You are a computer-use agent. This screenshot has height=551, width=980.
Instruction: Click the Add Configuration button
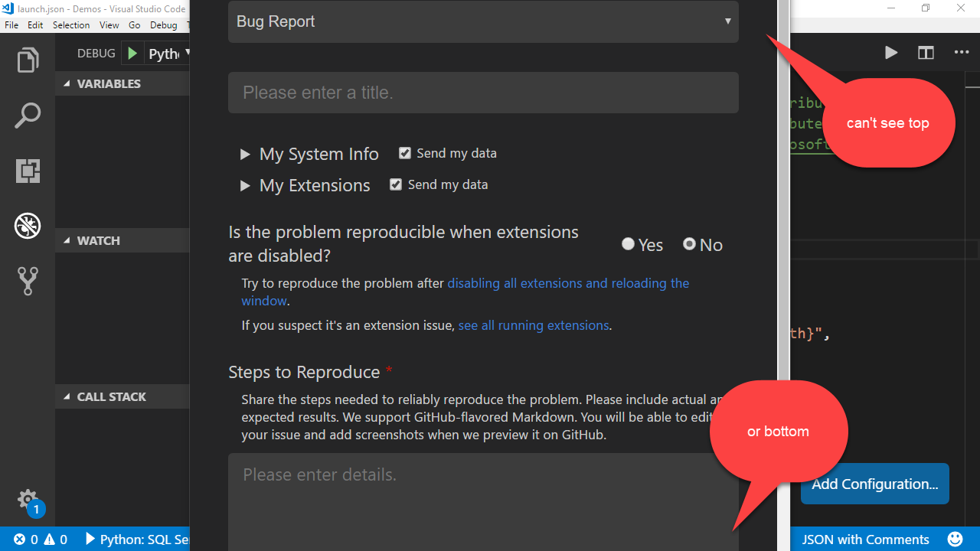[874, 484]
